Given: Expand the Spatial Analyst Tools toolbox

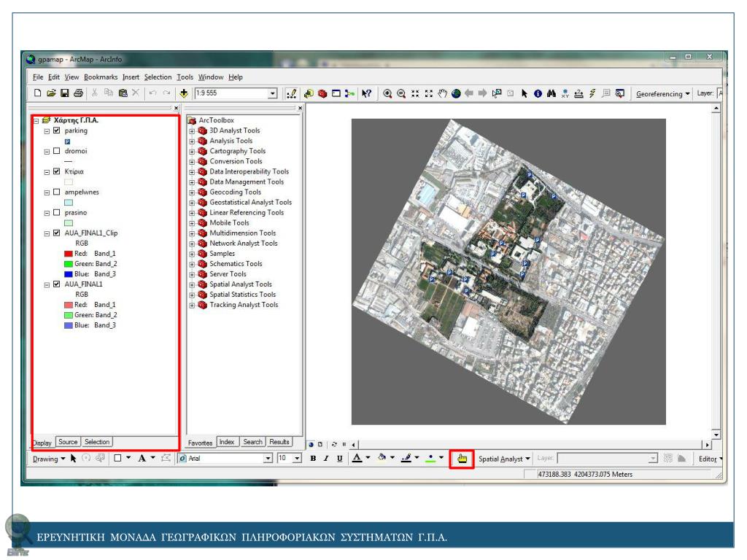Looking at the screenshot, I should pos(192,285).
